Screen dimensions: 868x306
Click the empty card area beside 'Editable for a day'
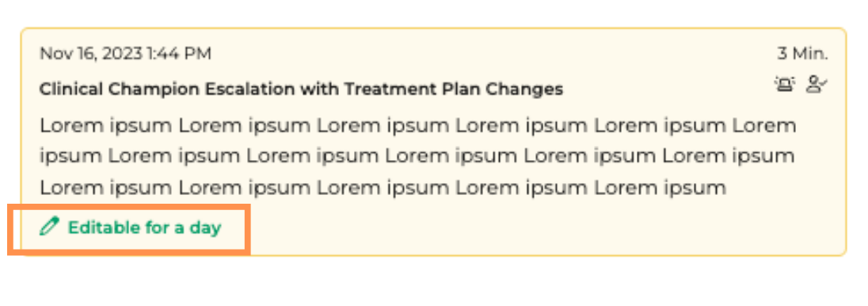pyautogui.click(x=531, y=228)
